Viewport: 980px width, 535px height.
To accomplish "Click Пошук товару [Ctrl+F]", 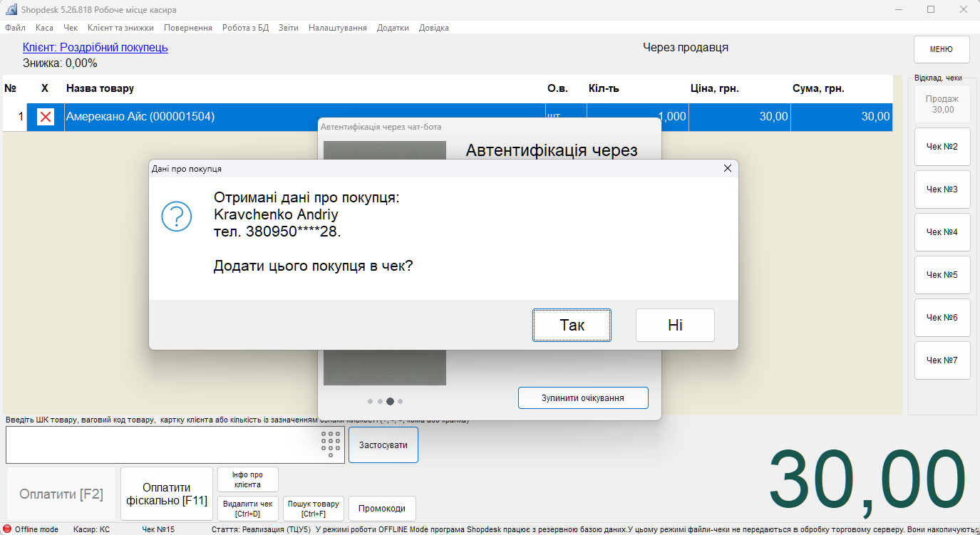I will (314, 509).
